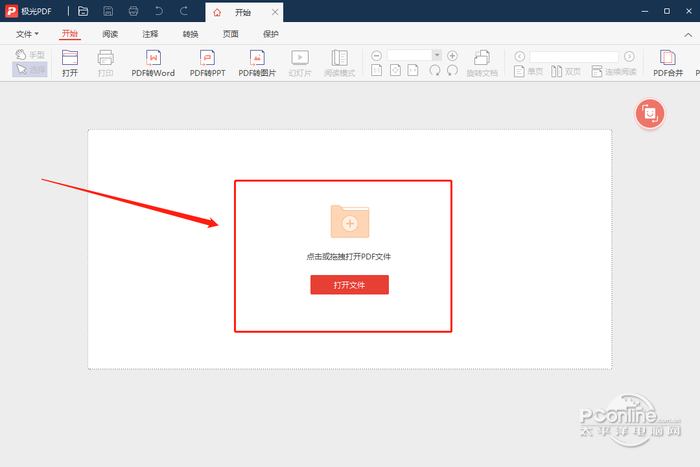The height and width of the screenshot is (467, 700).
Task: Click the save icon in title bar
Action: click(x=108, y=11)
